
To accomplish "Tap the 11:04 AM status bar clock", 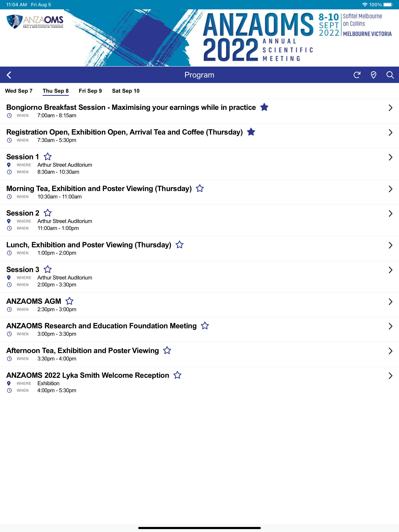I will point(16,4).
